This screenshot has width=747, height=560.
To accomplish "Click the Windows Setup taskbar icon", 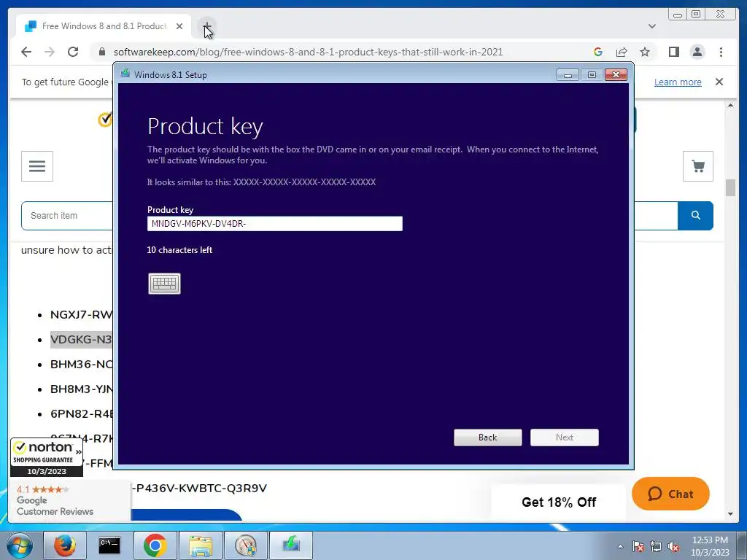I will point(290,545).
